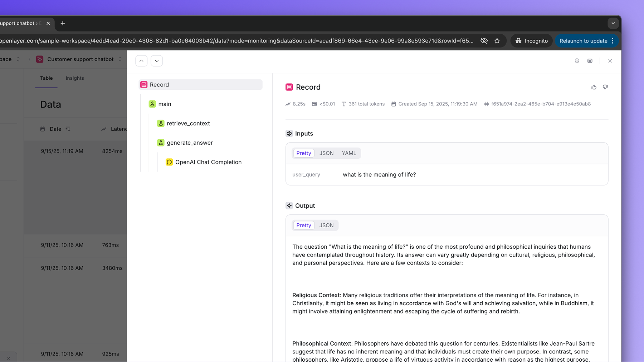Viewport: 644px width, 362px height.
Task: Open the Insights tab
Action: tap(75, 78)
